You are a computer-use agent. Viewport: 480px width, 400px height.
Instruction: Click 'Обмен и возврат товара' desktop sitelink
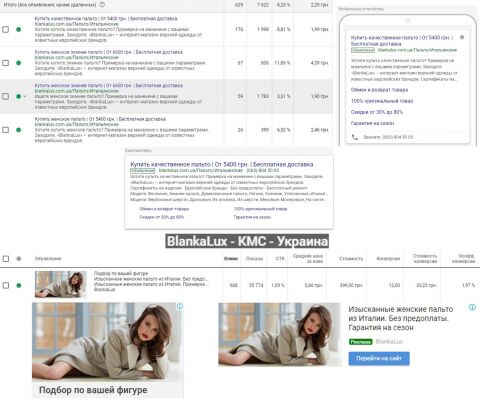pyautogui.click(x=164, y=209)
